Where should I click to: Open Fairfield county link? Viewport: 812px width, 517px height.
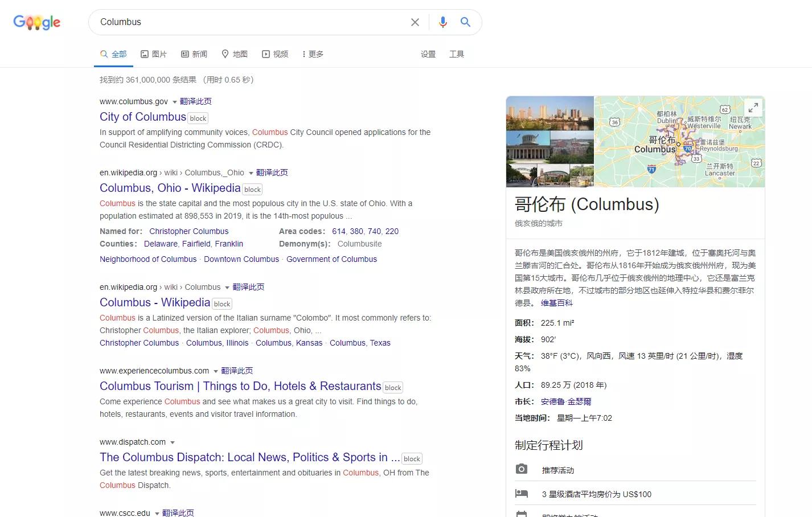(x=196, y=244)
